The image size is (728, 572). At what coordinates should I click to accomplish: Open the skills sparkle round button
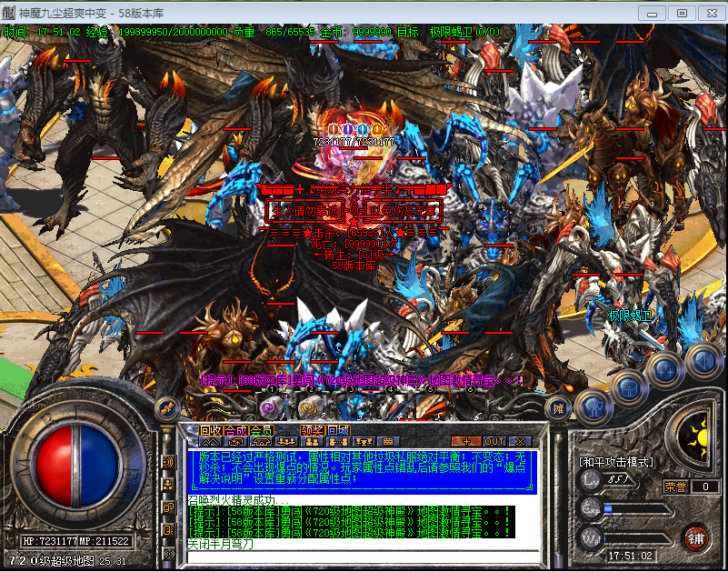[666, 371]
